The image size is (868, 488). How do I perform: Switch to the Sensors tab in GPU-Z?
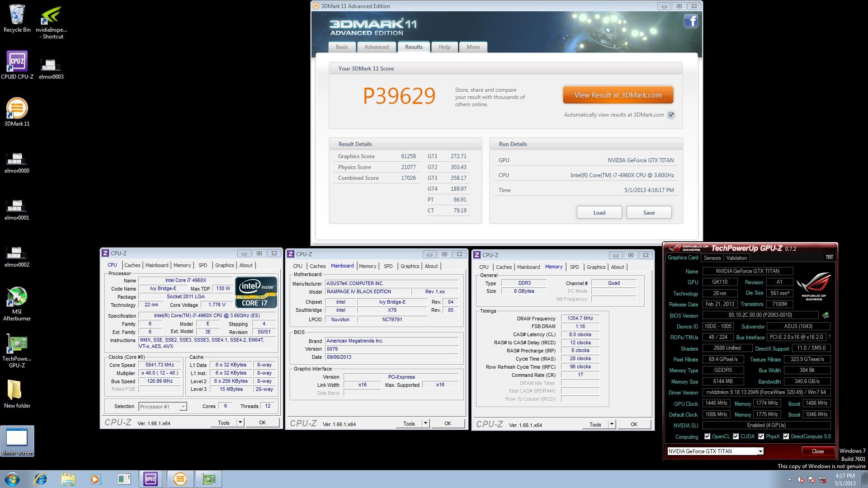(x=712, y=258)
